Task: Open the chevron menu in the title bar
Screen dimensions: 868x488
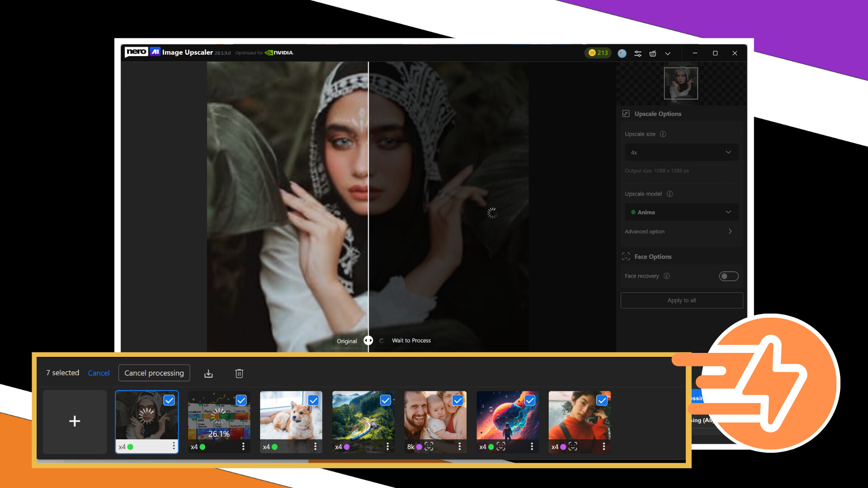Action: 668,53
